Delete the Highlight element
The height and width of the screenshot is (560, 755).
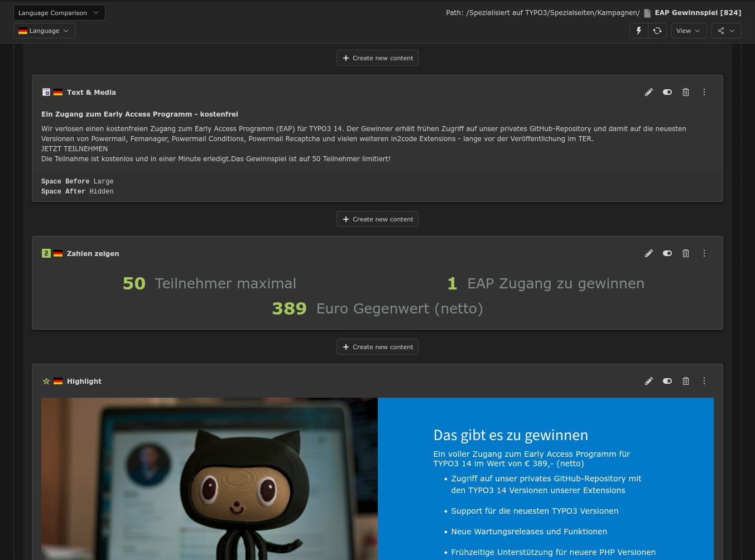point(686,381)
